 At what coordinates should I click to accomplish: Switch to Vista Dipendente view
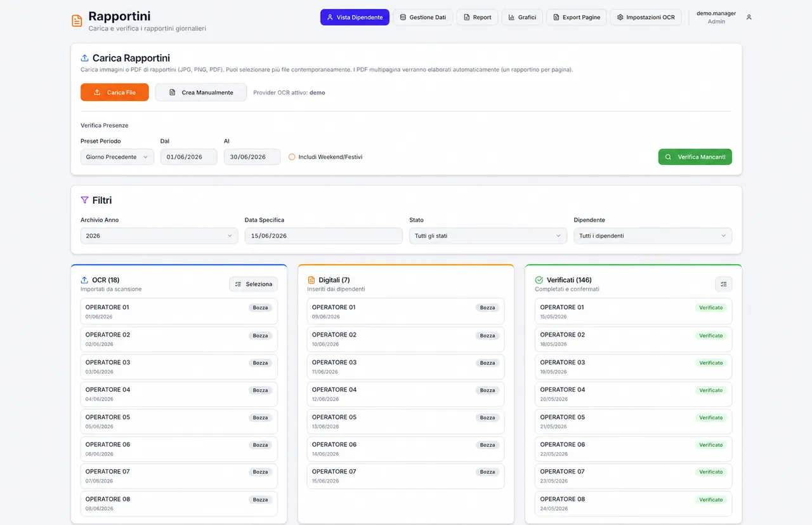355,17
